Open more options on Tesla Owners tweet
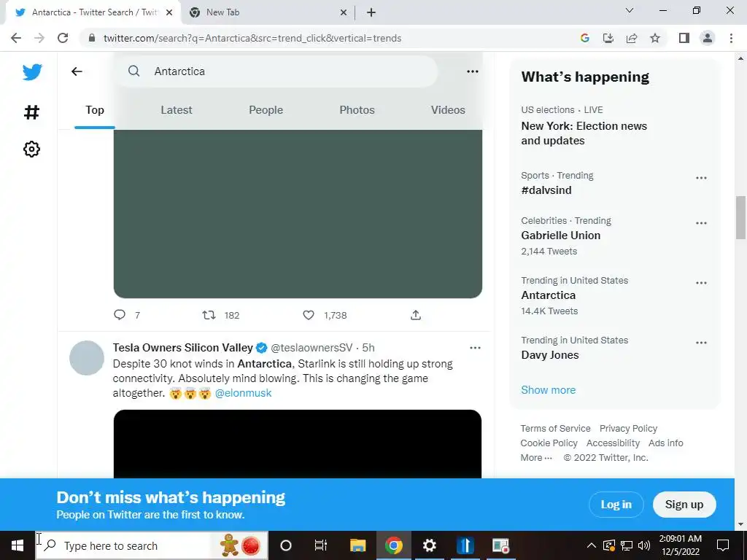747x560 pixels. [475, 348]
